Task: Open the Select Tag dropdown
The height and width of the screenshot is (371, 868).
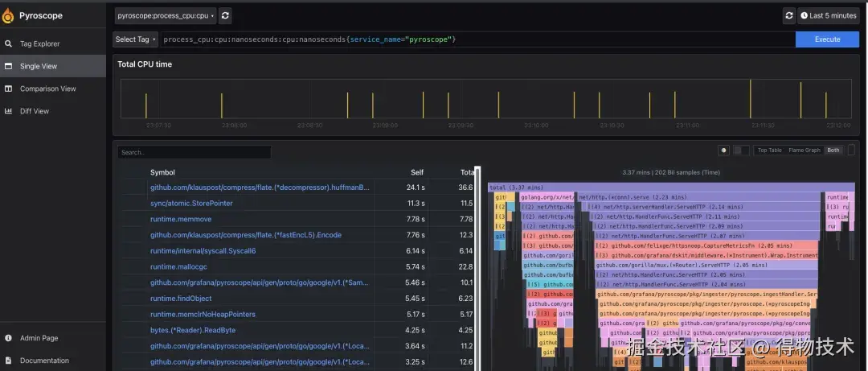Action: click(136, 39)
